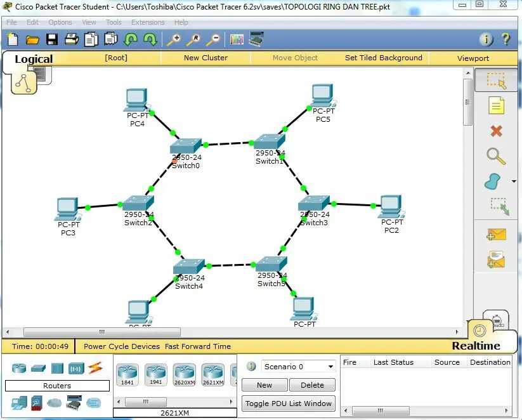Click the Paste toolbar icon
522x420 pixels.
coord(110,39)
